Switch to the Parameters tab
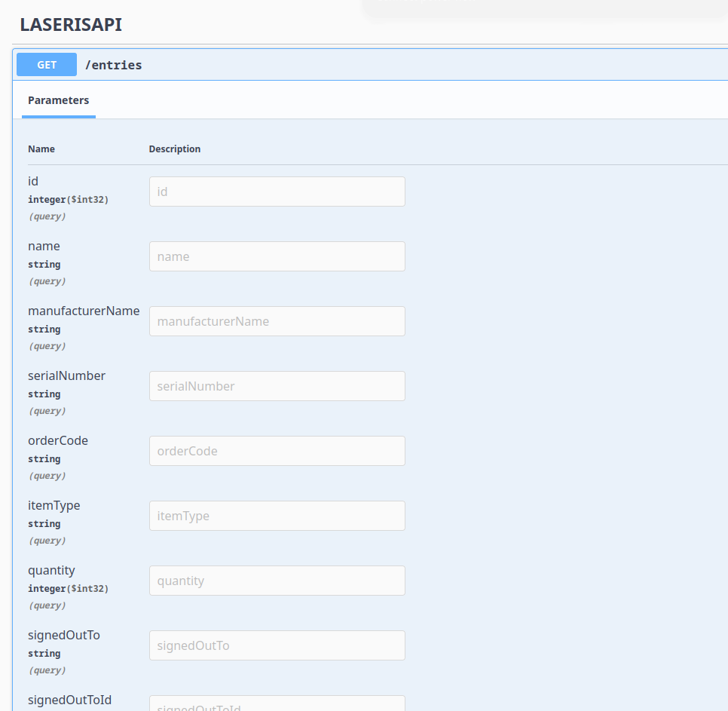728x711 pixels. 59,100
